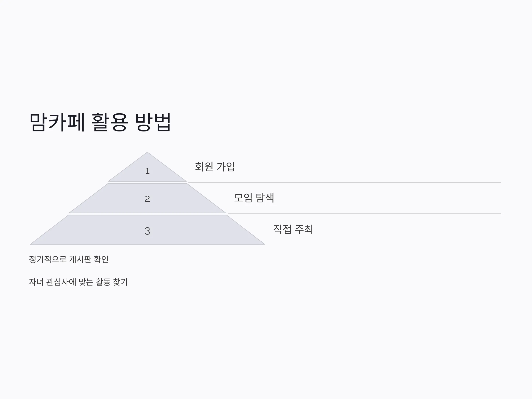Select the word 맞는 in the last line
Viewport: 532px width, 399px height.
[86, 282]
